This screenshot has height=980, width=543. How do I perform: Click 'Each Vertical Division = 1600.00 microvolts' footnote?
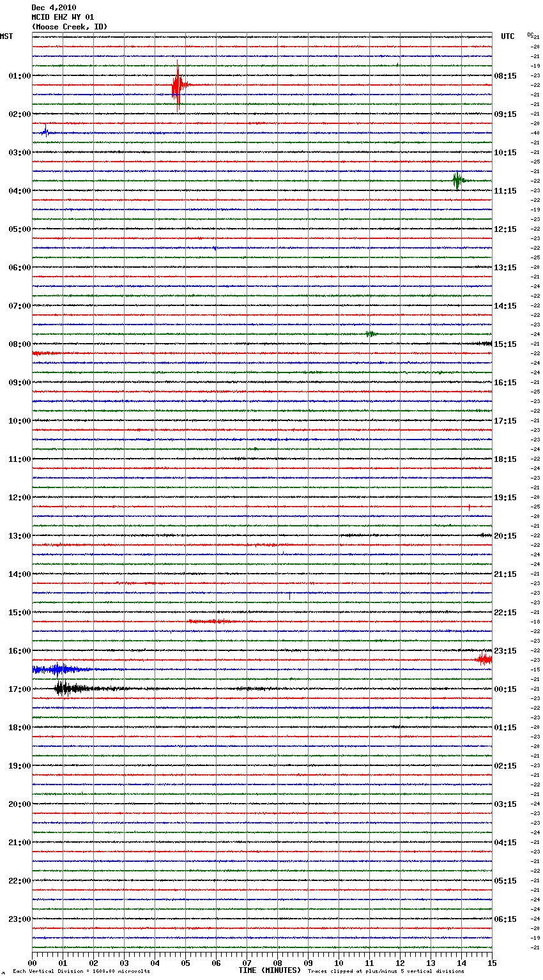click(81, 971)
